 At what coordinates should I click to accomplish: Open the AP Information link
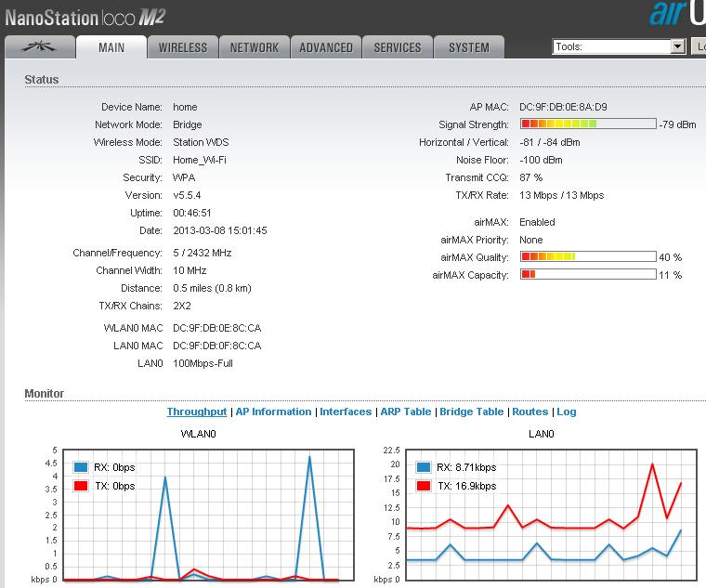(x=273, y=412)
